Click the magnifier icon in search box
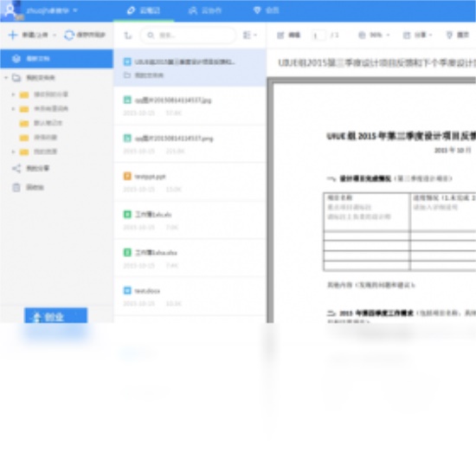The width and height of the screenshot is (476, 459). (x=151, y=36)
